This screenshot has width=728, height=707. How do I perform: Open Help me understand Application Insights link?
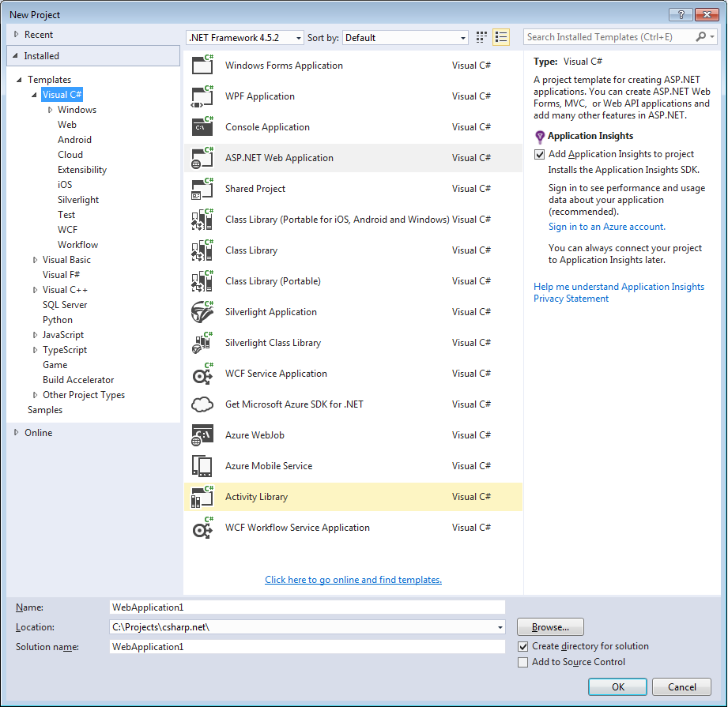(619, 287)
